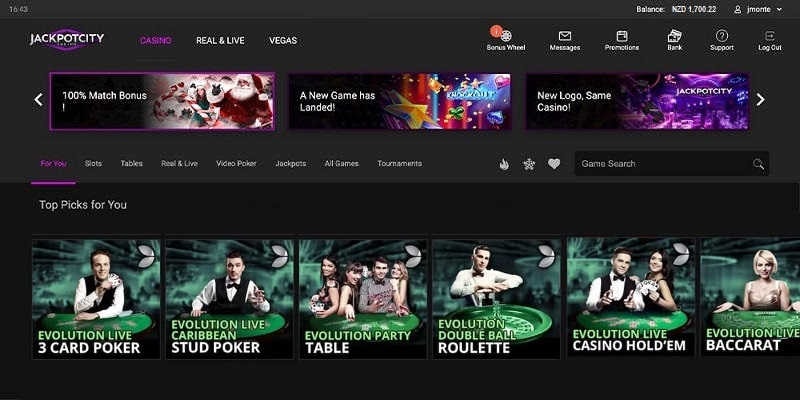Viewport: 800px width, 400px height.
Task: Show favourite games via heart icon
Action: point(554,164)
